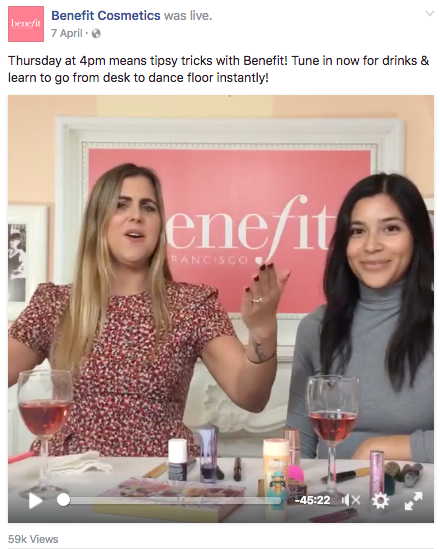This screenshot has height=549, width=440.
Task: Click the remaining time -45:22 label
Action: point(312,500)
